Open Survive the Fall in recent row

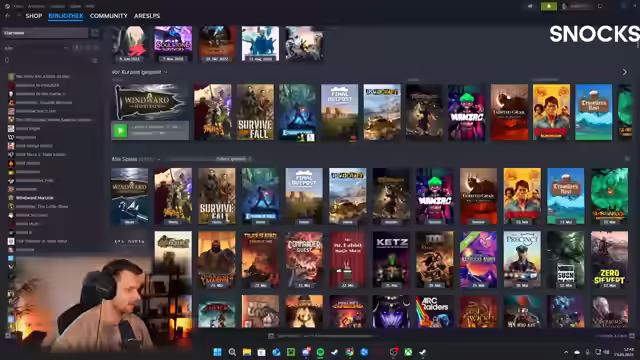pos(255,112)
